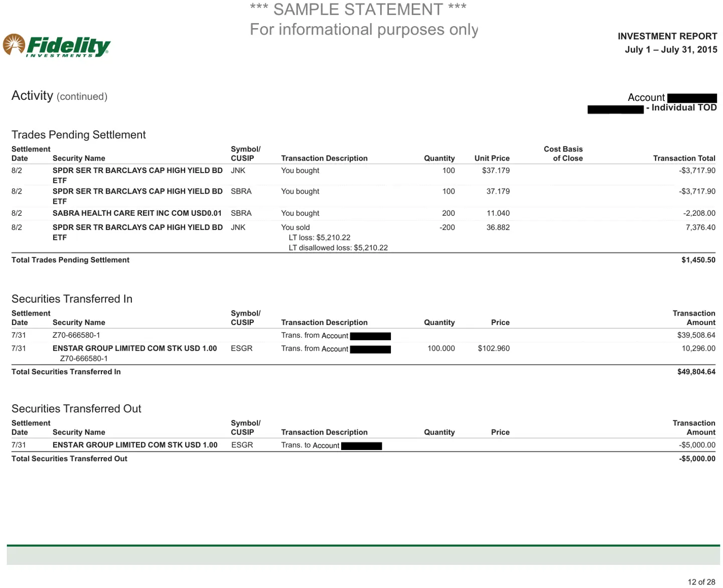Click the LT disallowed loss: $5,210.22 line

pos(338,248)
